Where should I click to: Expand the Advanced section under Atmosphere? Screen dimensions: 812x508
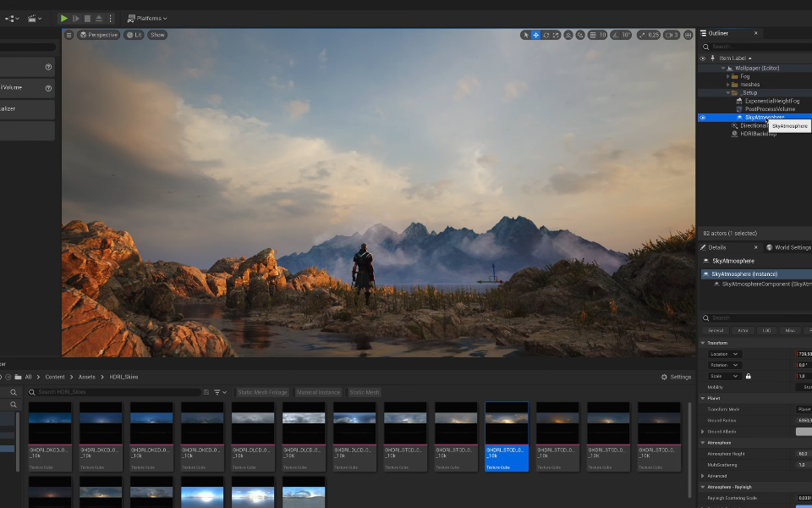click(x=703, y=476)
